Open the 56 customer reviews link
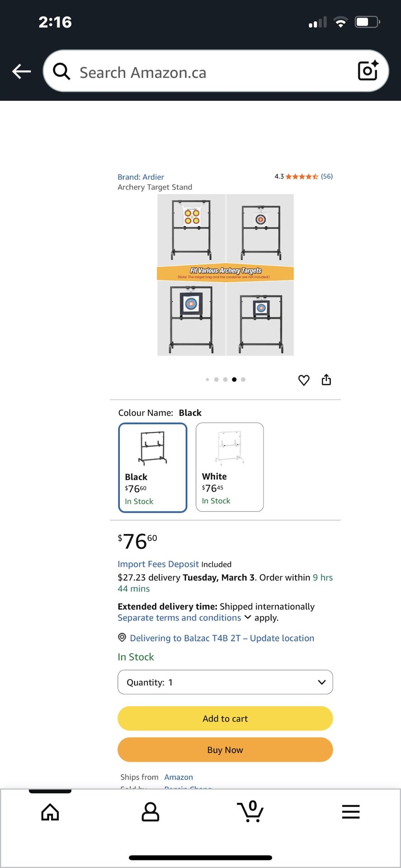 [327, 176]
